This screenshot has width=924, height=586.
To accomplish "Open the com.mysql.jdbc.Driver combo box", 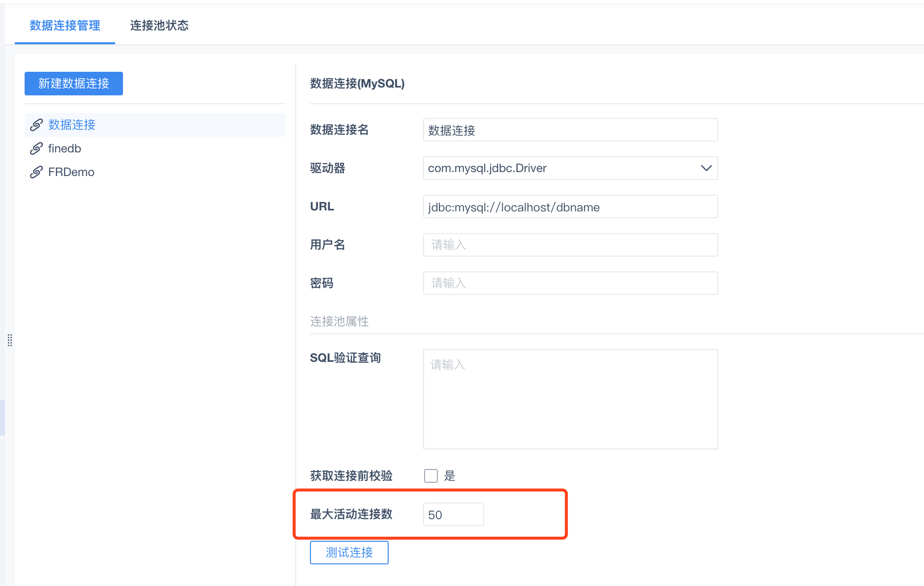I will click(x=561, y=168).
